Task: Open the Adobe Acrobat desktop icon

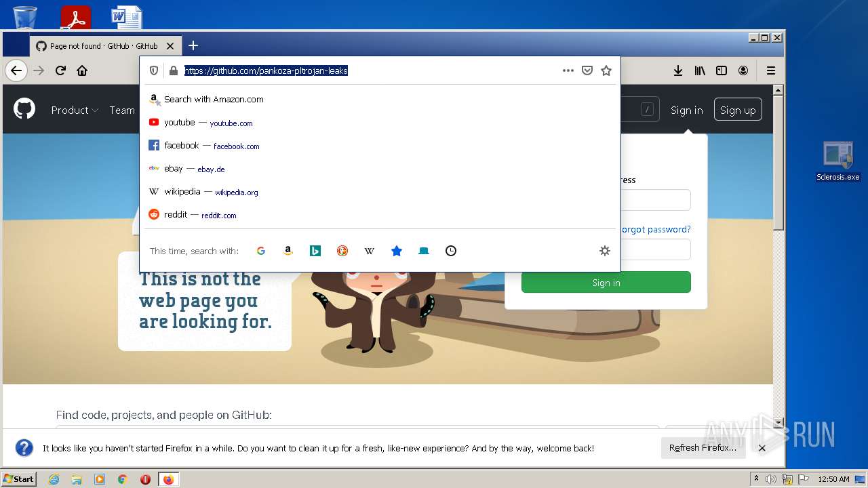Action: (x=75, y=16)
